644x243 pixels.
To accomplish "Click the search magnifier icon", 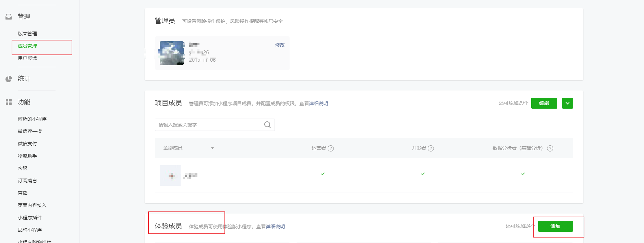I will [x=267, y=125].
